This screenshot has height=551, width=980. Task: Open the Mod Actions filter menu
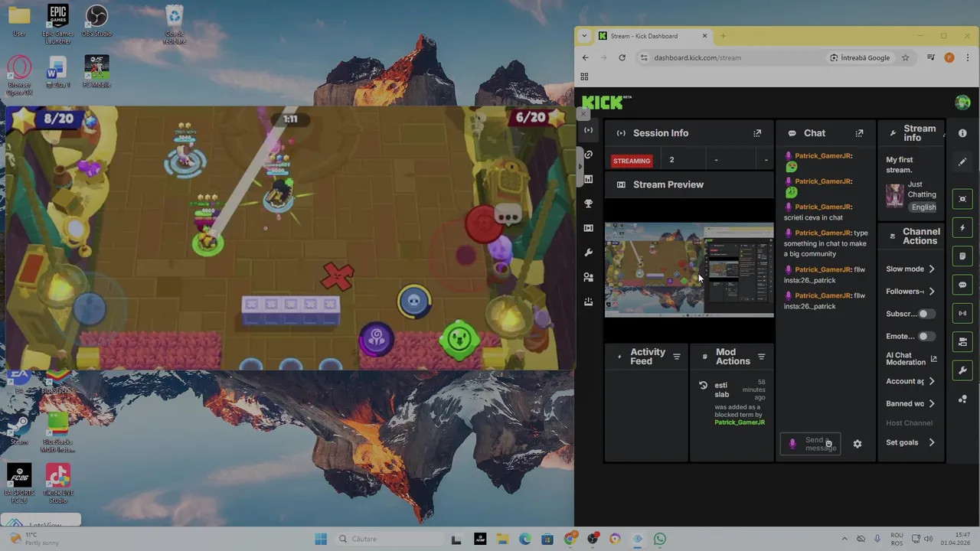click(x=761, y=357)
